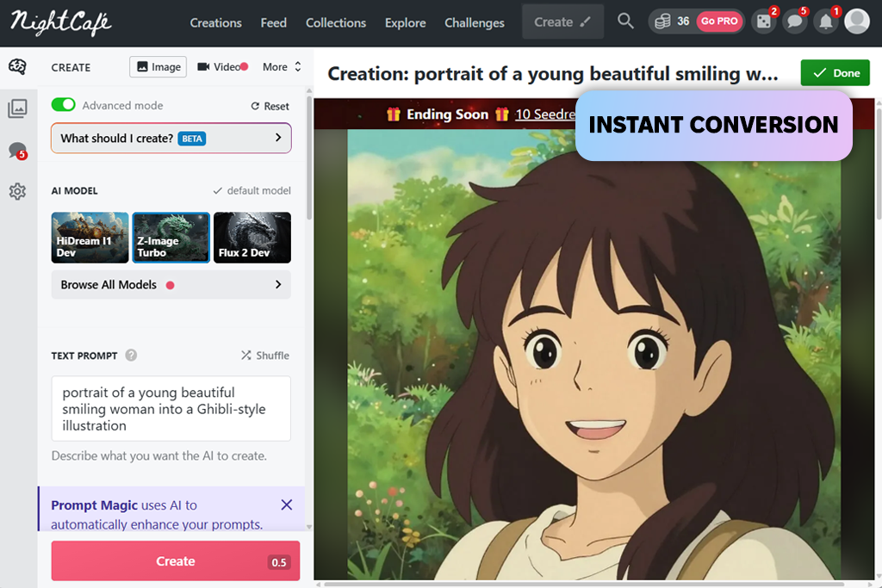Click the default model checkmark label
Screen dimensions: 882x588
pos(252,190)
